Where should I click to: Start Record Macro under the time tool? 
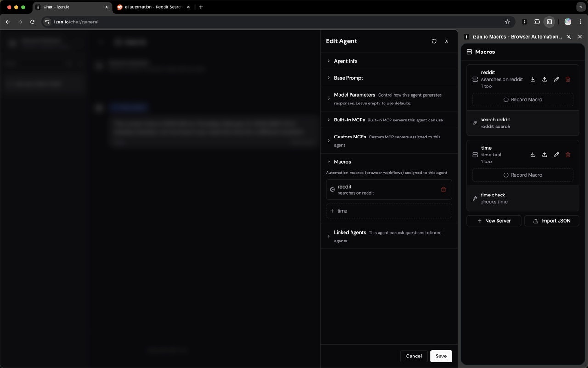[x=522, y=175]
